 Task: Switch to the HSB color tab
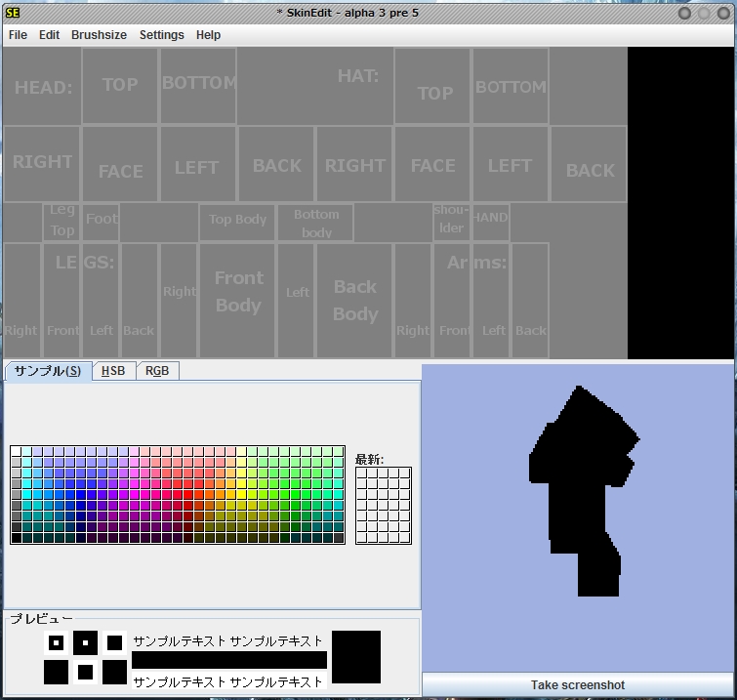113,371
